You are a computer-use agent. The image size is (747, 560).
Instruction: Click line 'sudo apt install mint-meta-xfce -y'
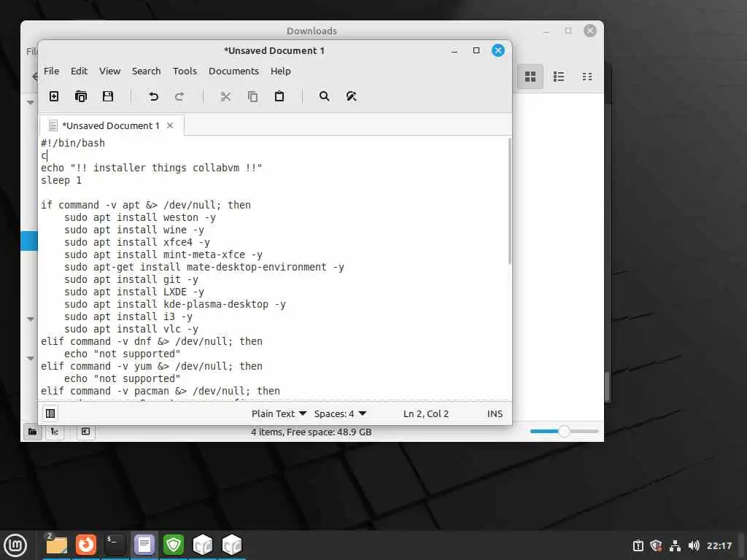[163, 254]
